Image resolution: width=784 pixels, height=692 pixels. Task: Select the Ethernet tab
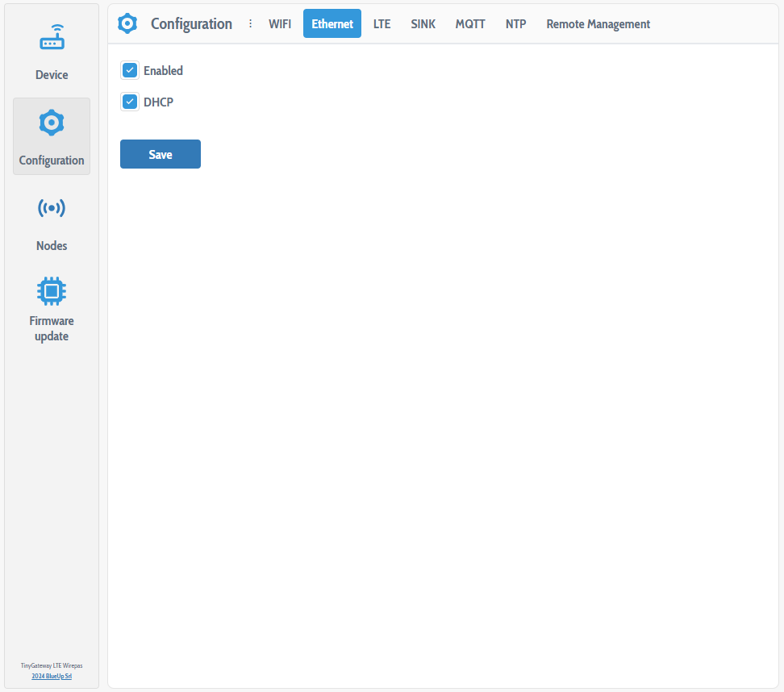[332, 24]
